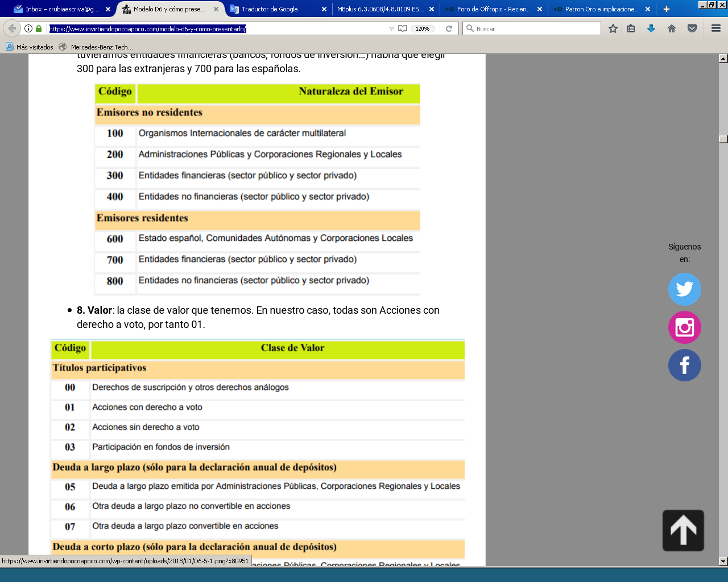Minimize the Firefox window
728x582 pixels.
click(x=702, y=5)
